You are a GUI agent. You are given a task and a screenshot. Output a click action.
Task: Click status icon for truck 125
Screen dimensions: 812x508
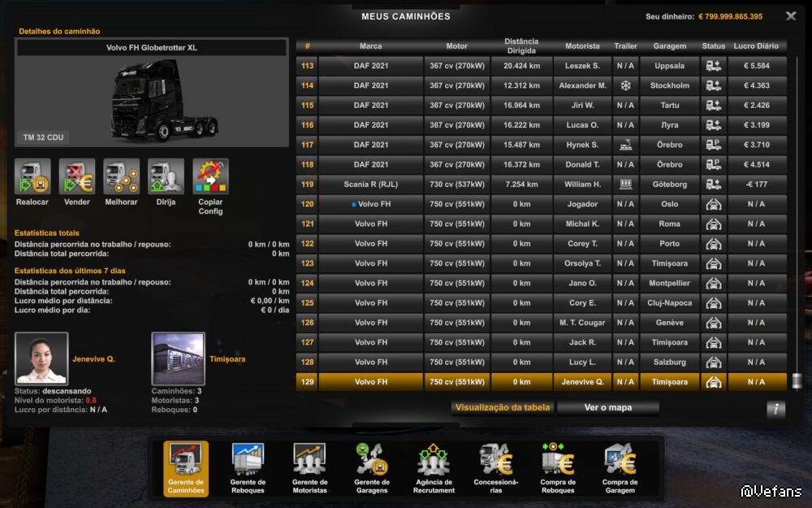coord(714,303)
